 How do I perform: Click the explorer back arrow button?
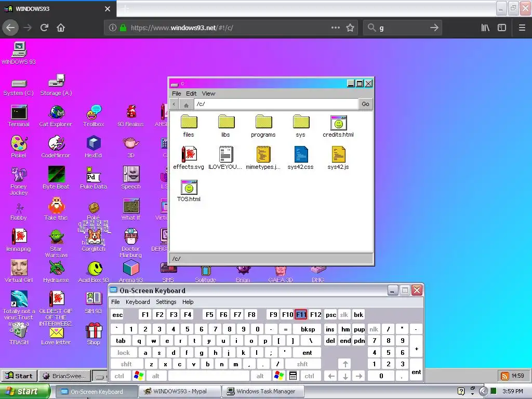click(174, 104)
